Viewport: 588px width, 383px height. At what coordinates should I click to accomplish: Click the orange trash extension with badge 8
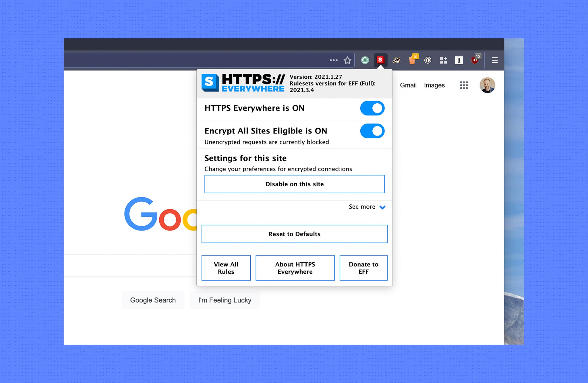[413, 60]
